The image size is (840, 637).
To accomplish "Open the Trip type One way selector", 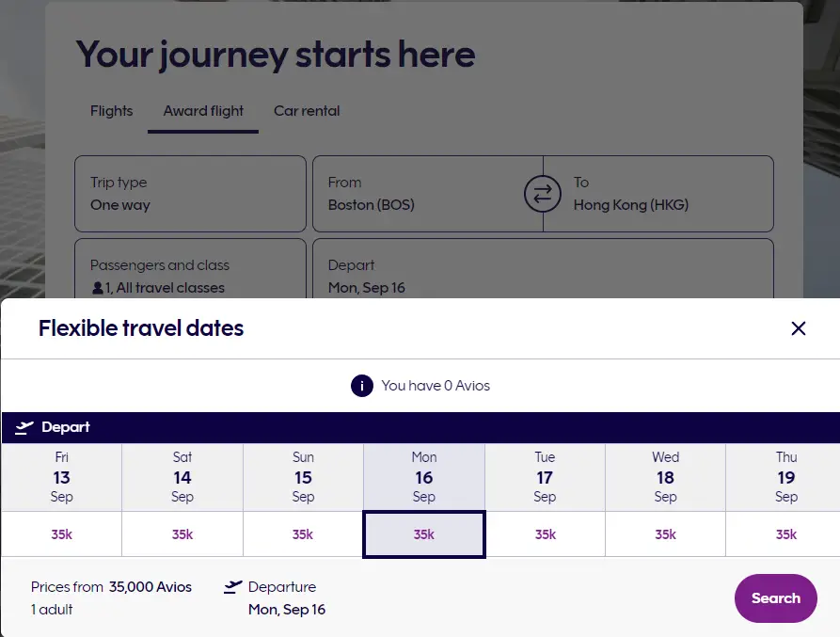I will pyautogui.click(x=190, y=194).
